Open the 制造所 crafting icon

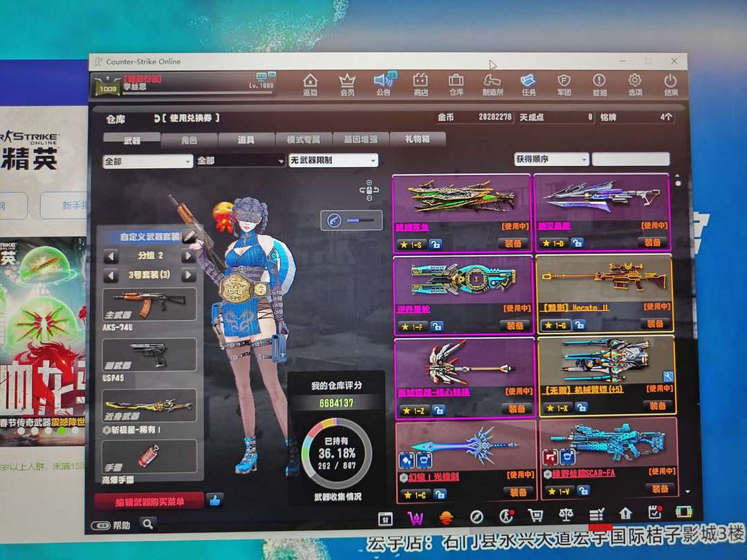(492, 84)
